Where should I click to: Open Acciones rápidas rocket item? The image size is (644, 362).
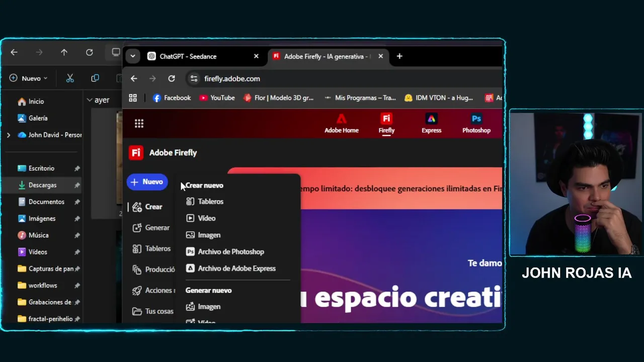(153, 291)
